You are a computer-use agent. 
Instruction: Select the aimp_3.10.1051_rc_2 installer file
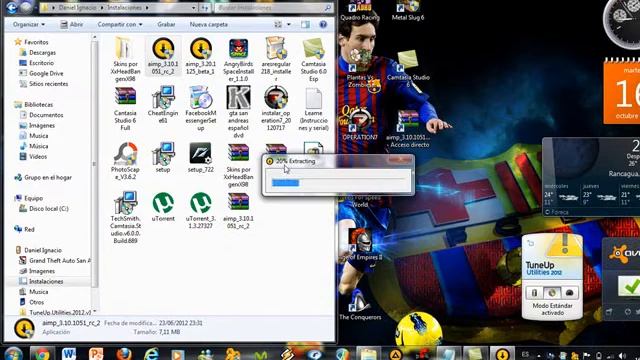163,56
